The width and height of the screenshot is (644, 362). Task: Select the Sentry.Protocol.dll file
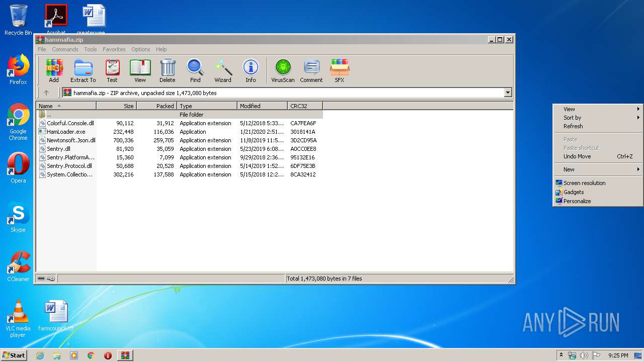[x=180, y=166]
